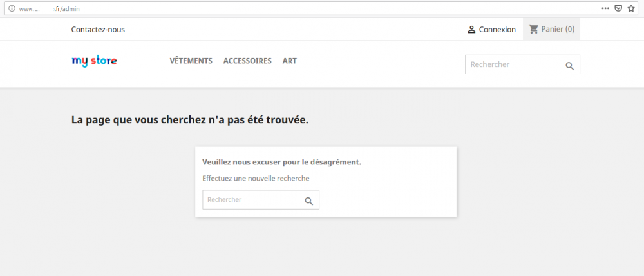The width and height of the screenshot is (644, 276).
Task: Click the site information icon in address bar
Action: (12, 8)
